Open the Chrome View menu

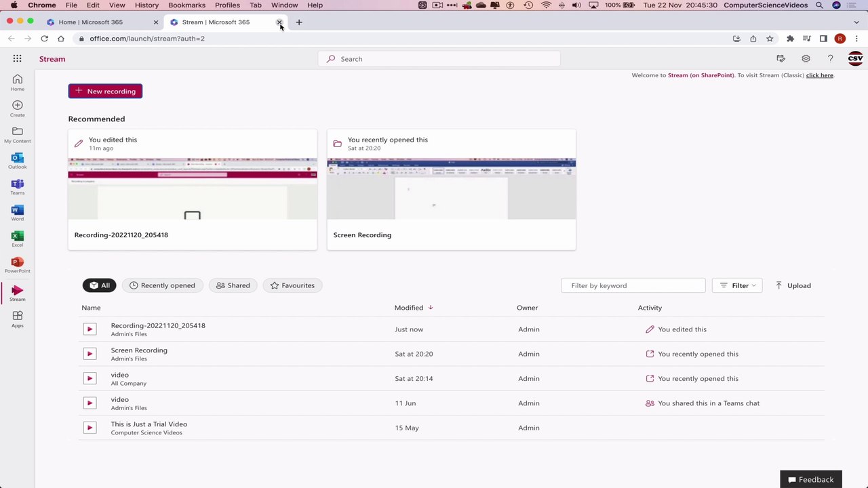[117, 5]
